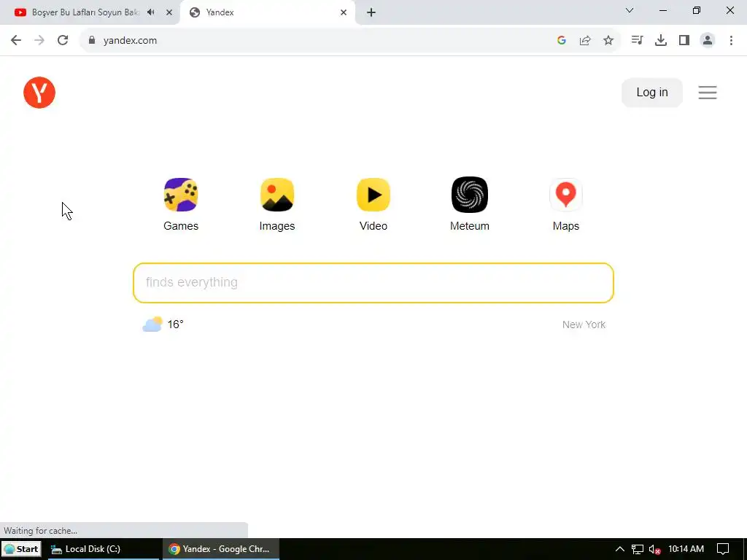Image resolution: width=747 pixels, height=560 pixels.
Task: Go back with browser back arrow
Action: tap(16, 41)
